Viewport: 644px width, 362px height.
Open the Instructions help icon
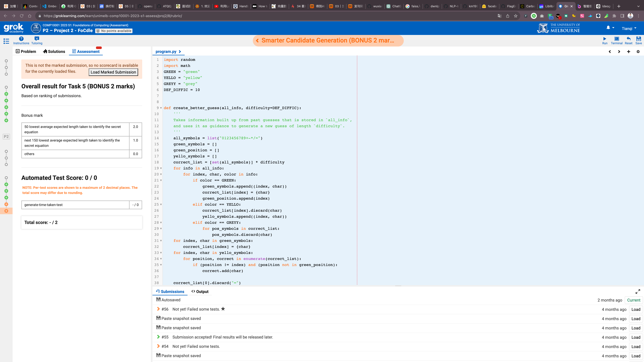[21, 39]
